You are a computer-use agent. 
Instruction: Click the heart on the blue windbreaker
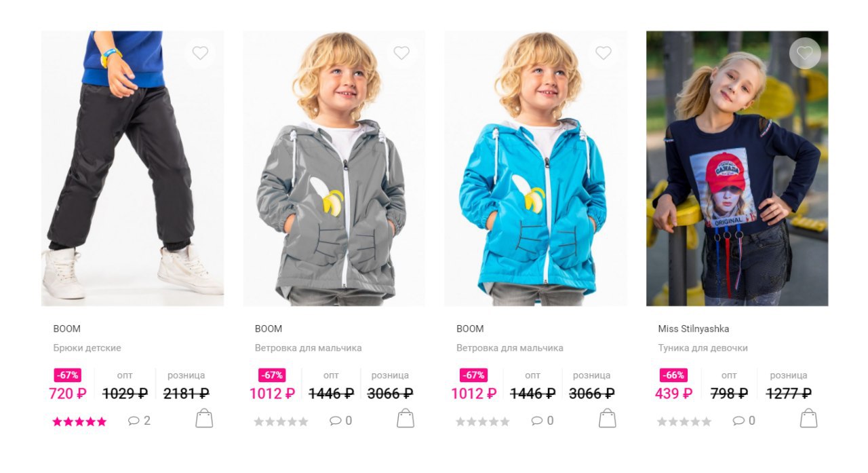point(604,53)
